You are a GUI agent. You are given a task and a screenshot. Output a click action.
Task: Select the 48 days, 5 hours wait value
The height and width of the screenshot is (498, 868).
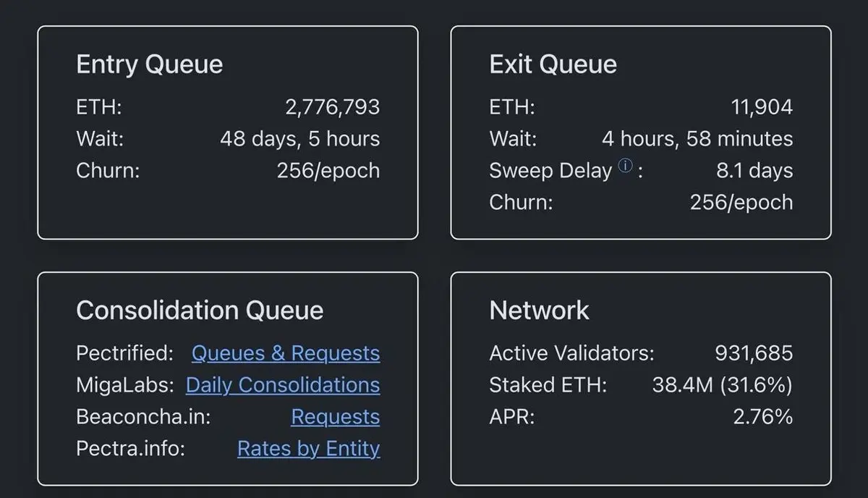(x=300, y=139)
